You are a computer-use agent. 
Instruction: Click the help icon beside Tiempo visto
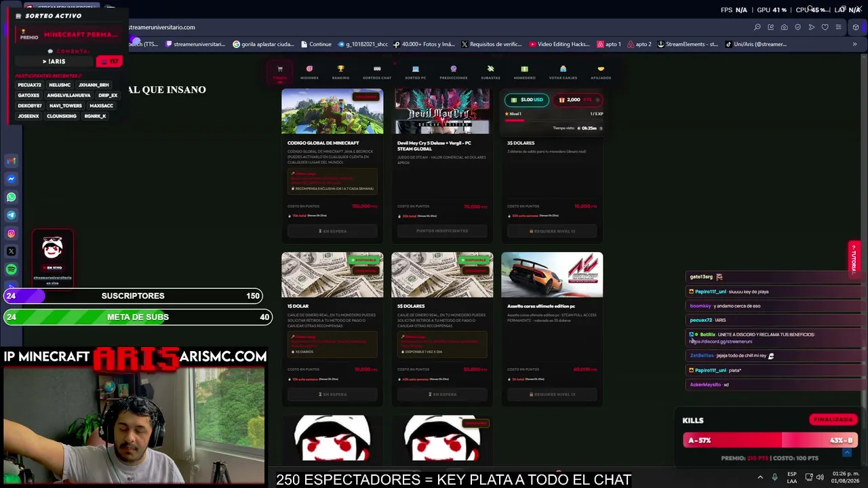click(601, 128)
